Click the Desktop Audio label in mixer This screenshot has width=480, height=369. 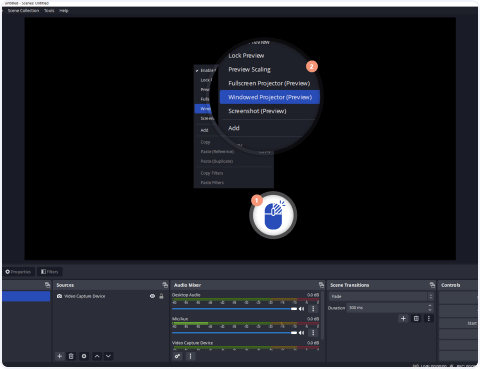[186, 295]
